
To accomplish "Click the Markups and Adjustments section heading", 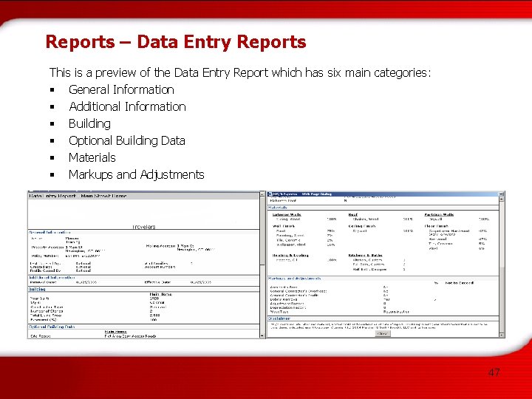I will click(x=295, y=279).
